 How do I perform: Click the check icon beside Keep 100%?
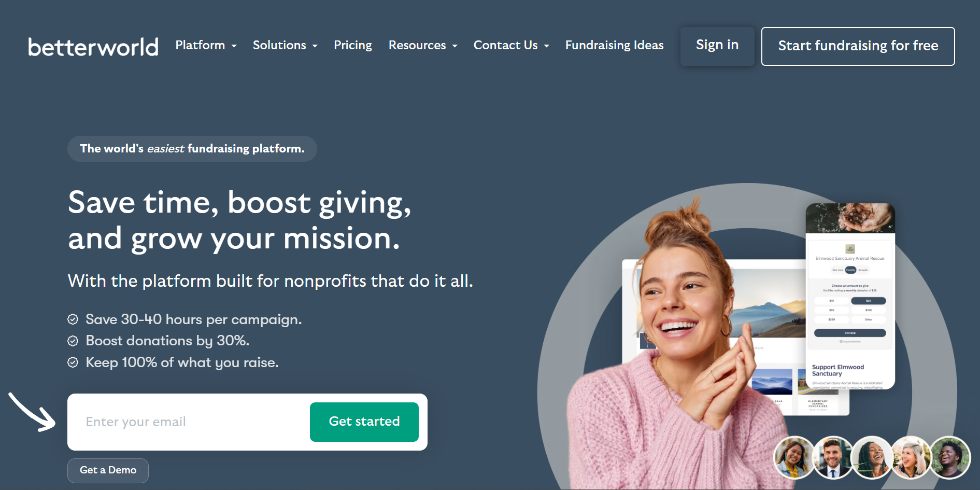coord(73,362)
